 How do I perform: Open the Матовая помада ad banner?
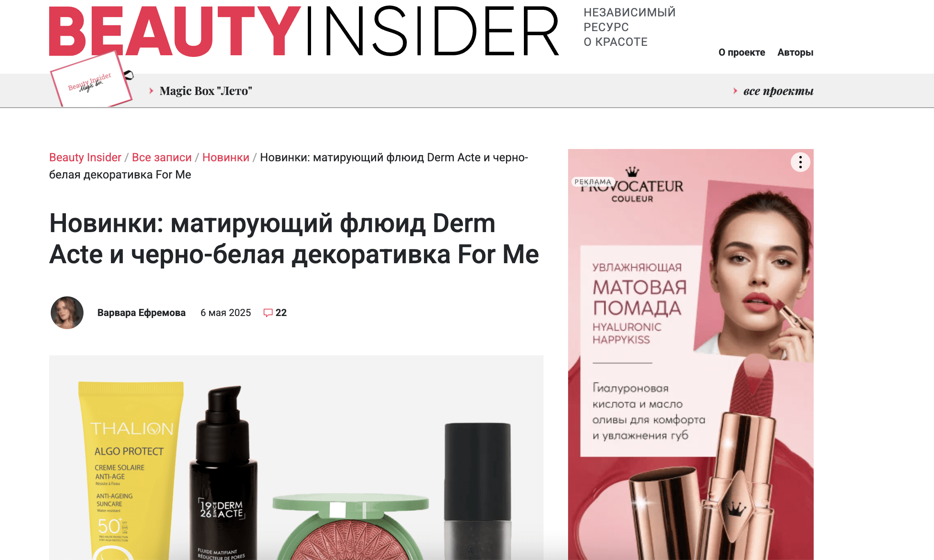[690, 355]
